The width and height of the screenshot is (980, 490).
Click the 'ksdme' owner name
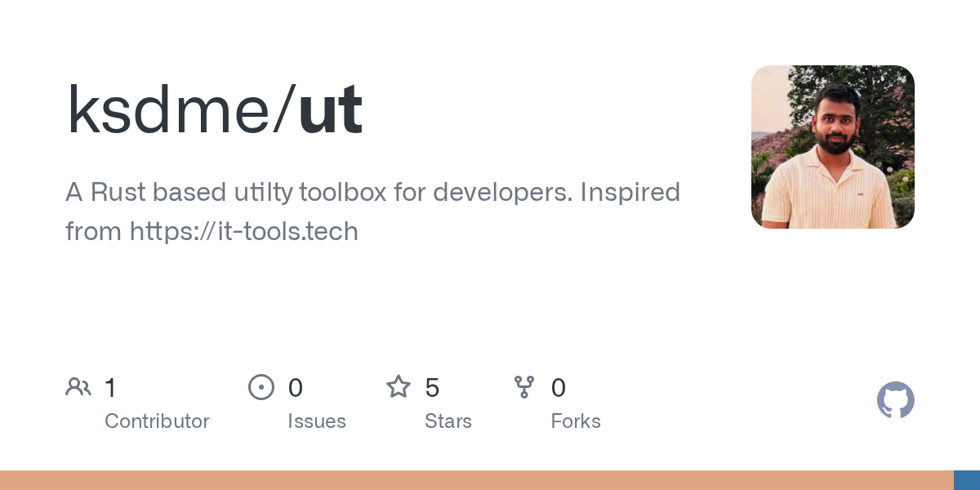click(171, 110)
